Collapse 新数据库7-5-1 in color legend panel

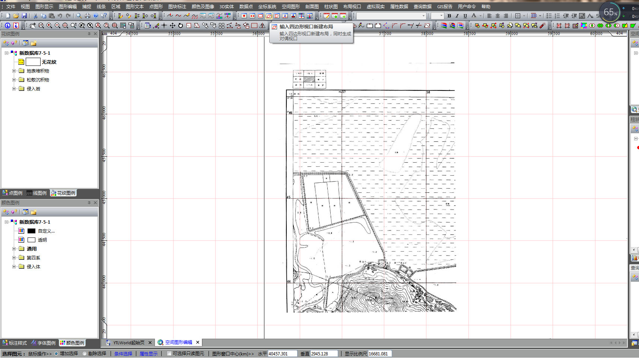click(6, 222)
